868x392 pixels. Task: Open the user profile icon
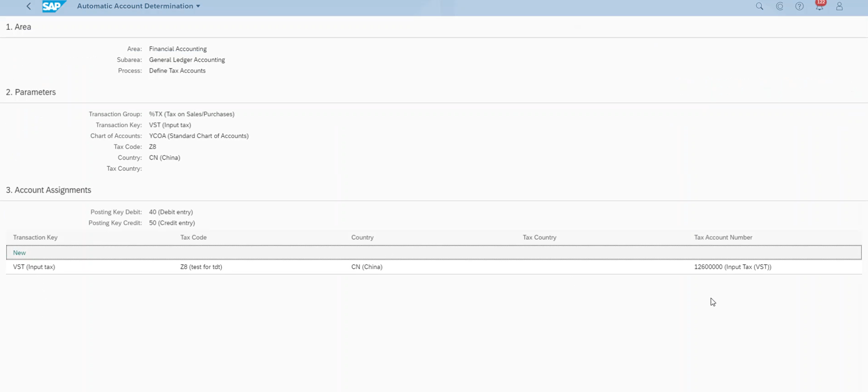pyautogui.click(x=839, y=6)
